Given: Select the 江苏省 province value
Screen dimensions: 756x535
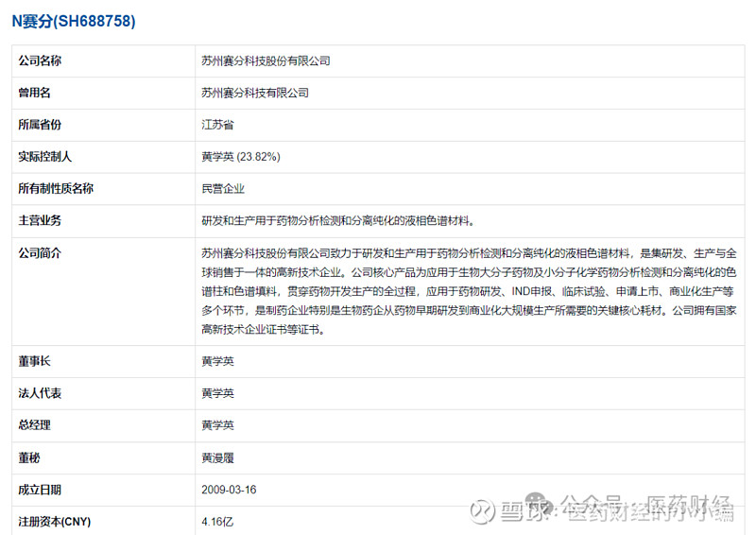Looking at the screenshot, I should 217,125.
